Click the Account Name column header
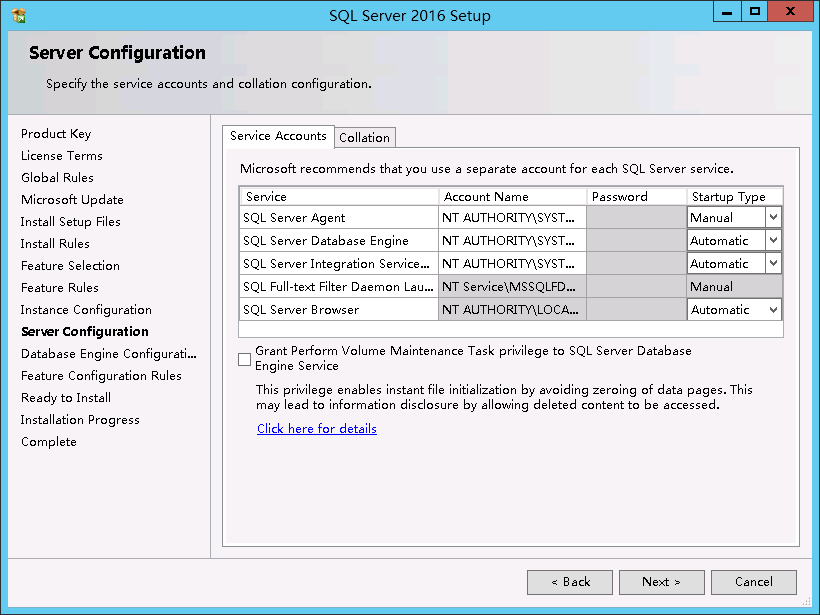Viewport: 820px width, 615px height. pyautogui.click(x=512, y=197)
